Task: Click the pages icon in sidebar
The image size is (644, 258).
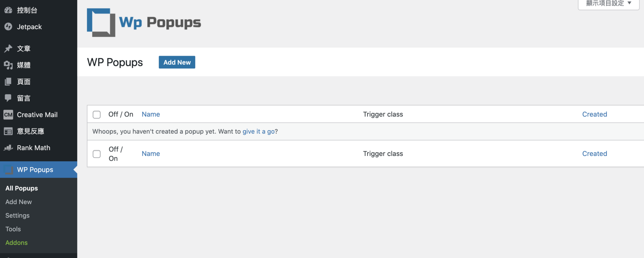Action: [x=8, y=82]
